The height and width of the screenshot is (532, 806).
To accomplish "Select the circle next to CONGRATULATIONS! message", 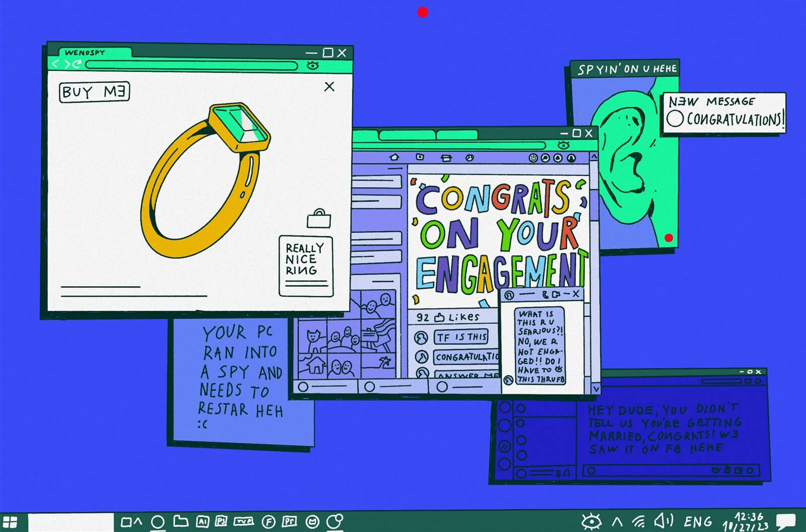I will [x=675, y=119].
